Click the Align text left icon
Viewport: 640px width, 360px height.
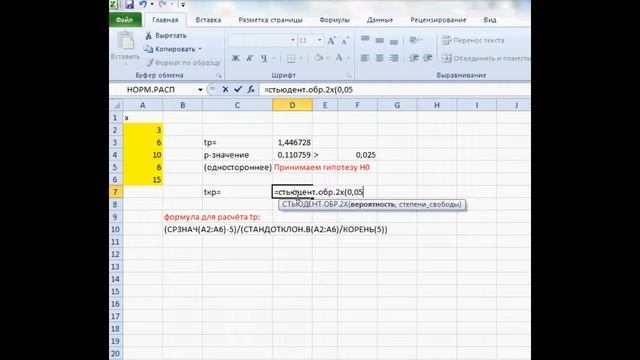click(x=365, y=58)
